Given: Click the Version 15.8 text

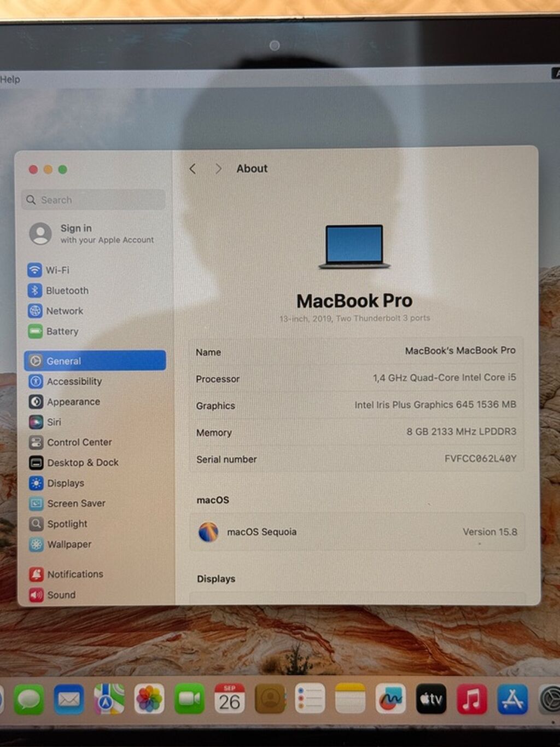Looking at the screenshot, I should (x=489, y=532).
